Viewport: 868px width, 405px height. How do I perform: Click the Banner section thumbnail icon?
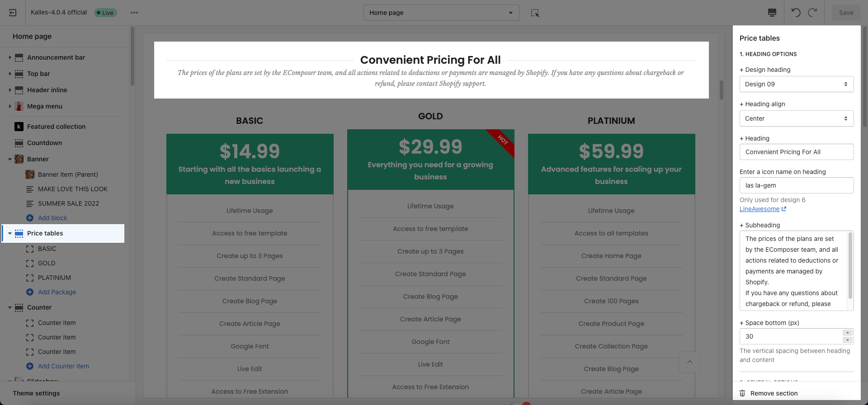pyautogui.click(x=19, y=159)
